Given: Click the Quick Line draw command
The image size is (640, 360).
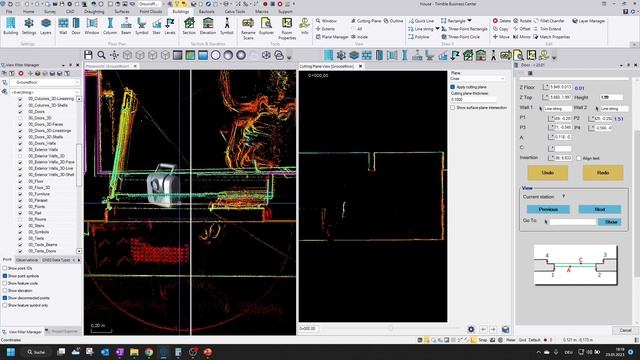Looking at the screenshot, I should pos(421,21).
